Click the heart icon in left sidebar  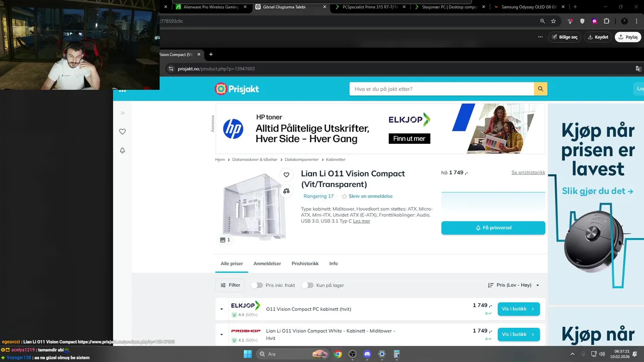coord(122,132)
